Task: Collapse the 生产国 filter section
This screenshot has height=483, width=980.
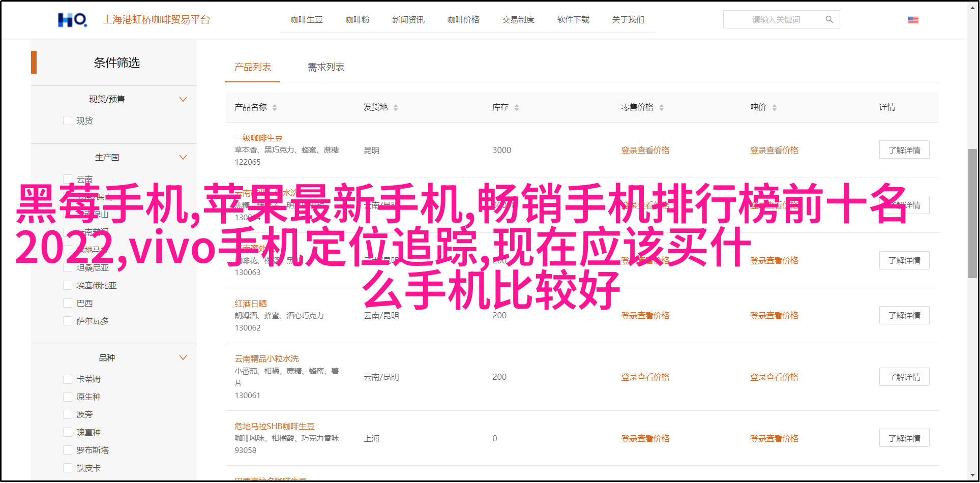Action: 183,157
